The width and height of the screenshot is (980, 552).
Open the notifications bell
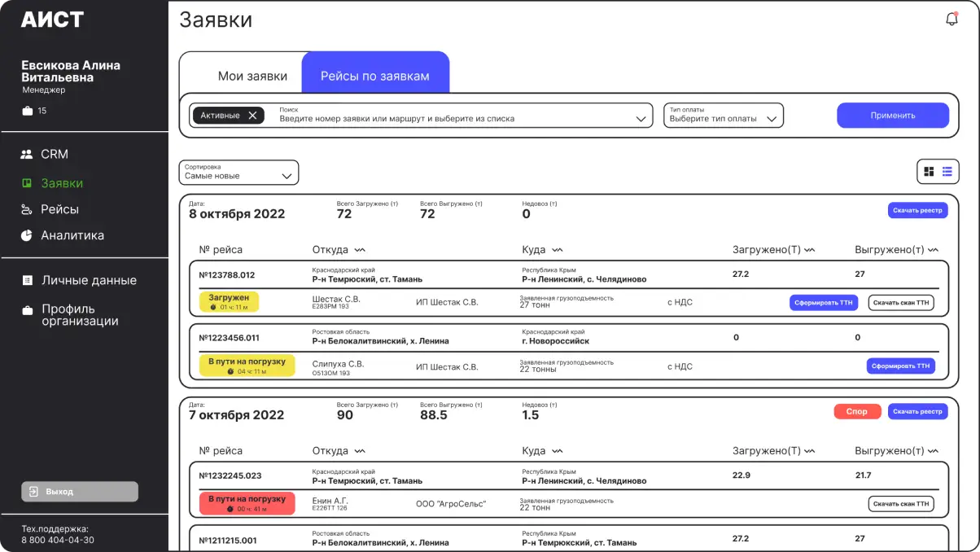pyautogui.click(x=952, y=20)
